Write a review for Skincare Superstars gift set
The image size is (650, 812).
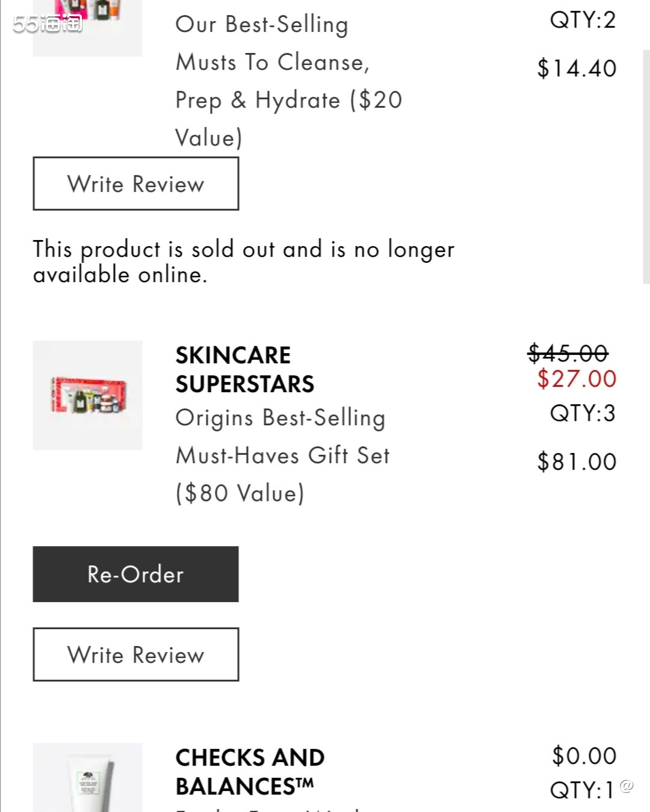click(x=135, y=654)
